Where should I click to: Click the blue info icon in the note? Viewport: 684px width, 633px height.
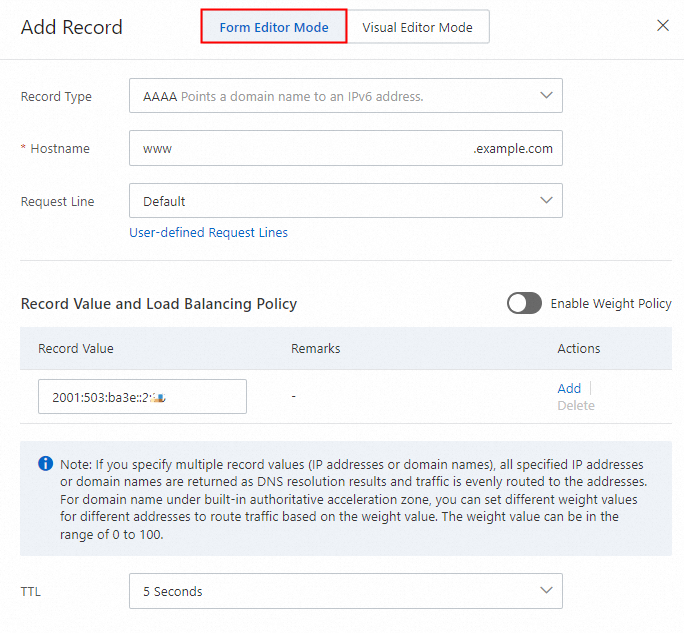click(45, 464)
